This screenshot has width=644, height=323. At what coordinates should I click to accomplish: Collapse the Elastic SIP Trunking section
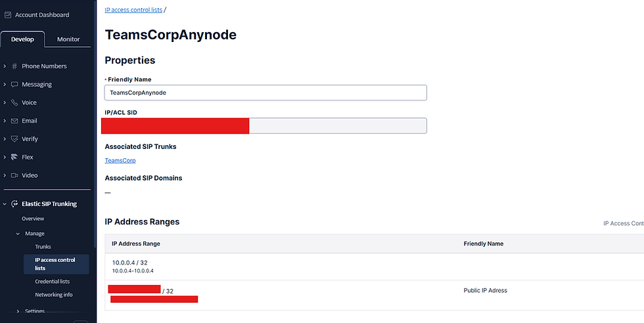point(5,204)
